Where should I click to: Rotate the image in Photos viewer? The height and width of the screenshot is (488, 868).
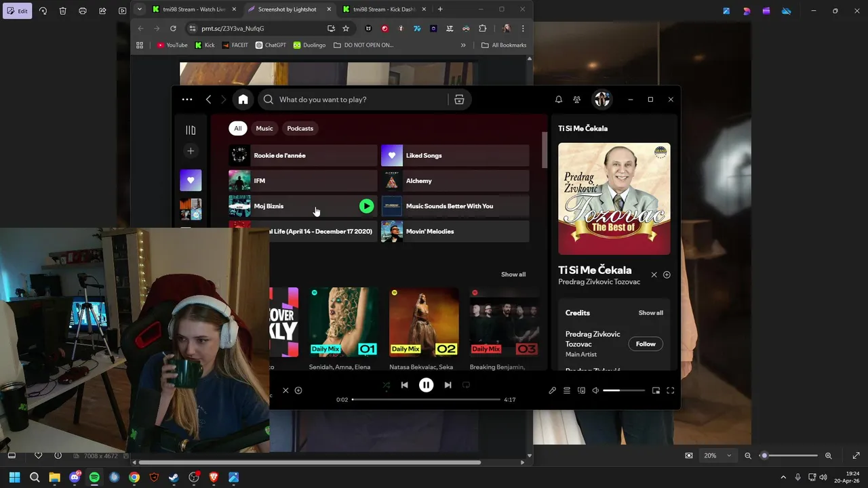[x=43, y=11]
